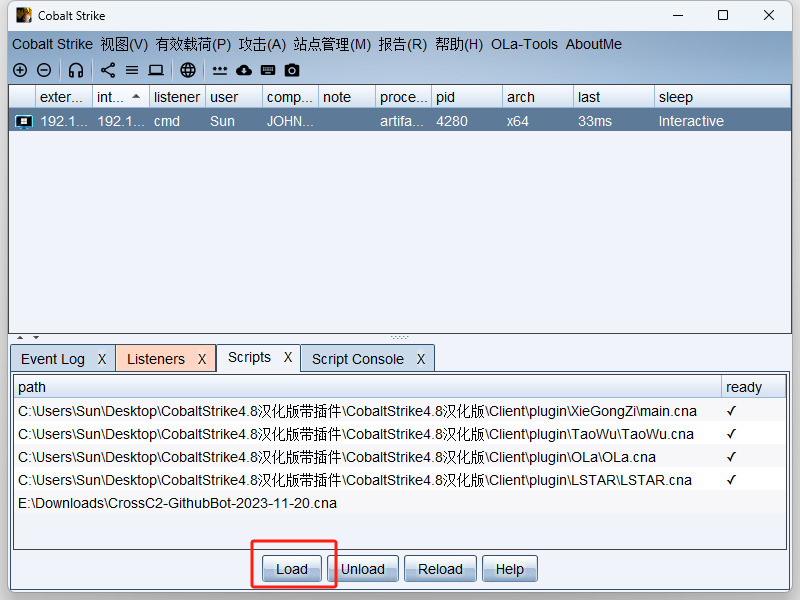Open the 攻击(A) menu
800x600 pixels.
(262, 44)
